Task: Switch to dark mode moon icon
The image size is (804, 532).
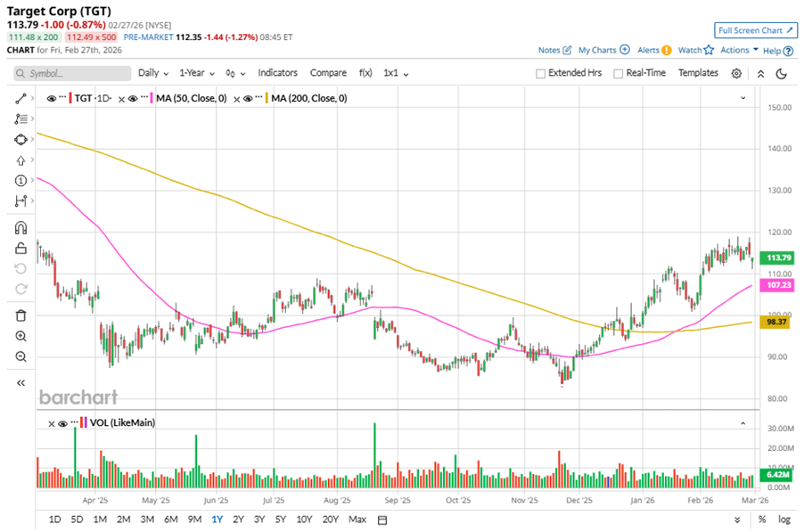Action: point(782,74)
